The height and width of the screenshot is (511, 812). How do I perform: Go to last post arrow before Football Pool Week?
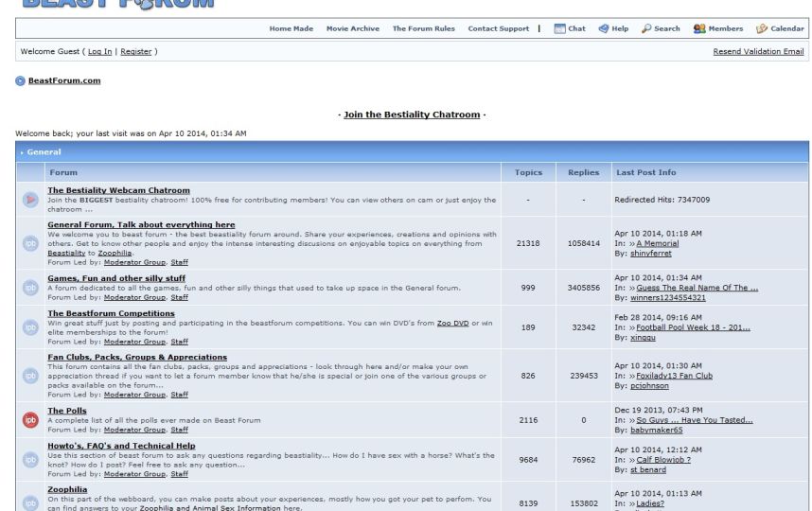pos(632,327)
